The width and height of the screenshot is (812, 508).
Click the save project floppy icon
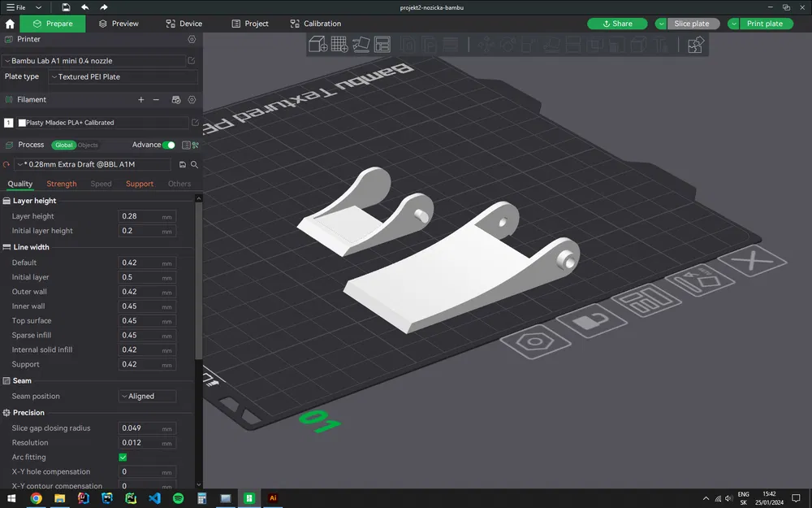click(66, 7)
